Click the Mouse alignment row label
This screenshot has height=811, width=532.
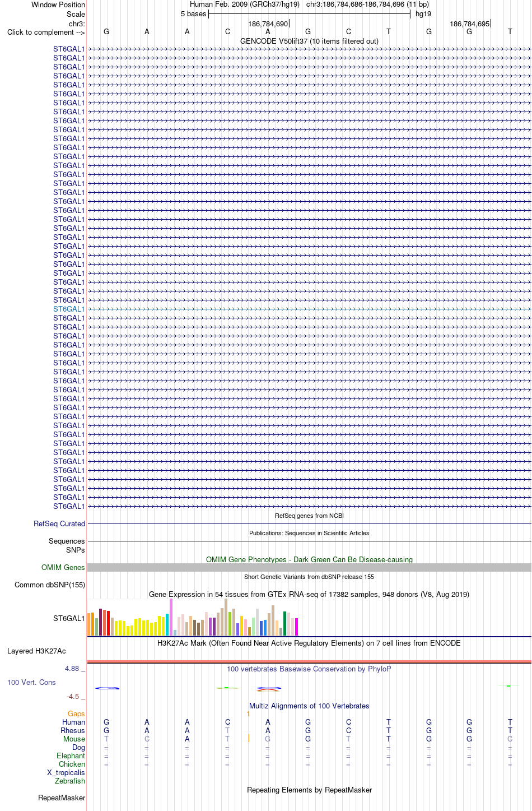pos(74,739)
